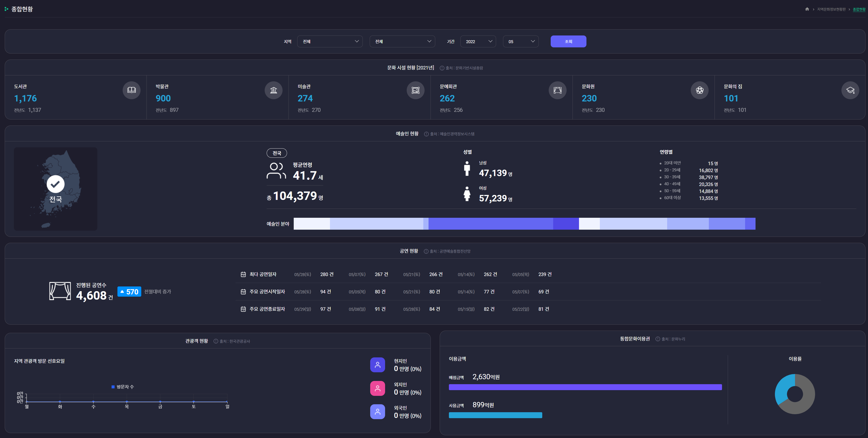Click the pink 외지인 visitor icon

[377, 388]
